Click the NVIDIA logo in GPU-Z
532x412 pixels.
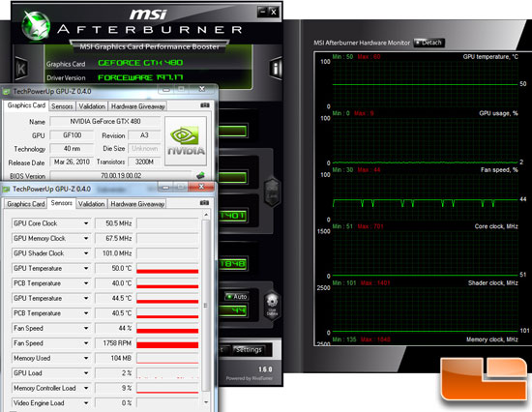(186, 141)
